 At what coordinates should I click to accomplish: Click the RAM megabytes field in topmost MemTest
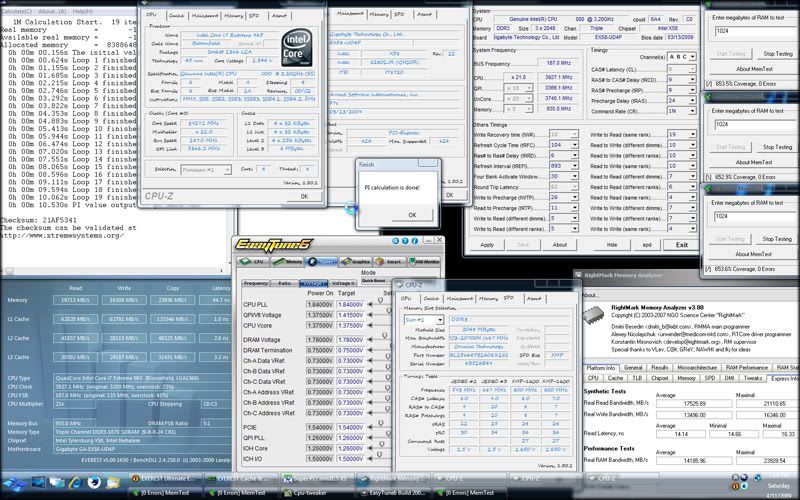click(755, 31)
